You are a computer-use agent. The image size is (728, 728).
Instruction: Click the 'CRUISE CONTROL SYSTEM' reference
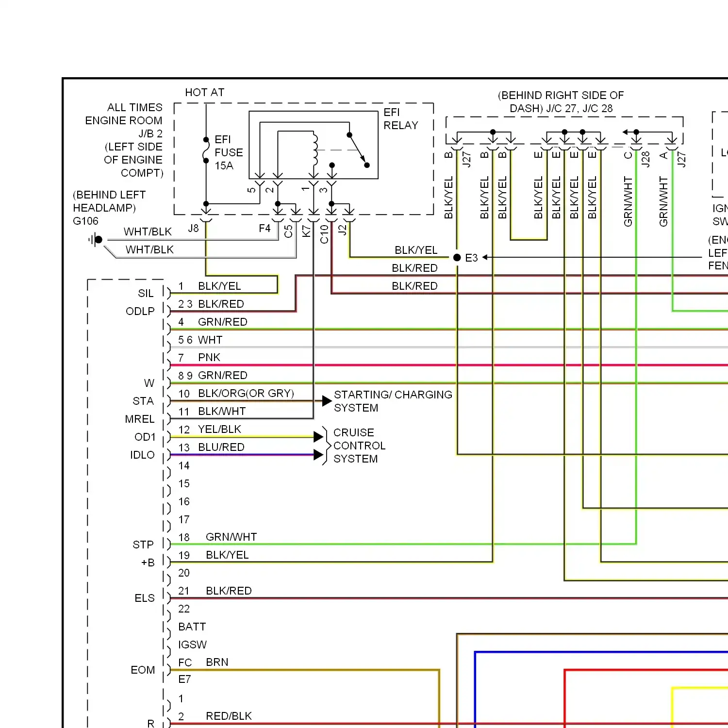coord(359,446)
